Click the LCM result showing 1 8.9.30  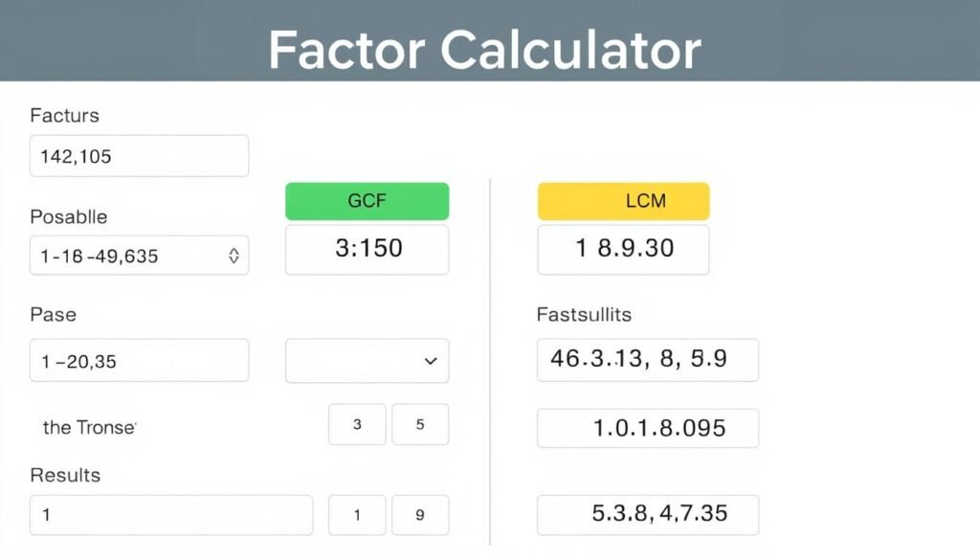coord(623,249)
